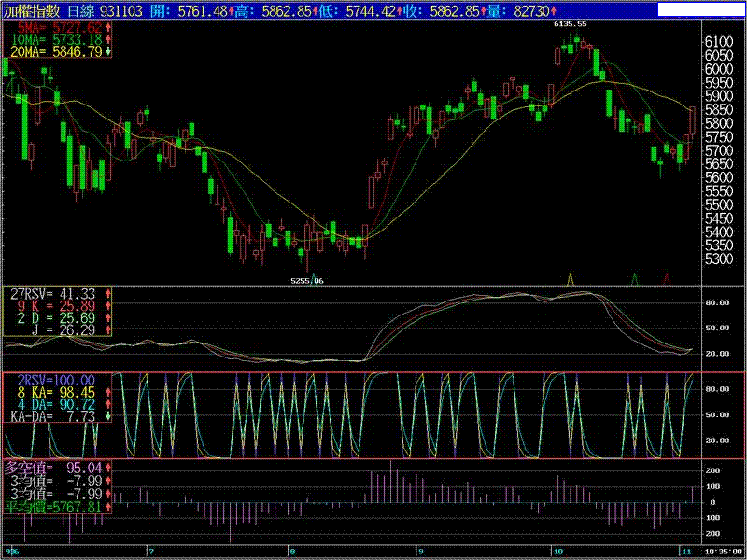Click the yellow triangle signal marker

click(x=571, y=278)
